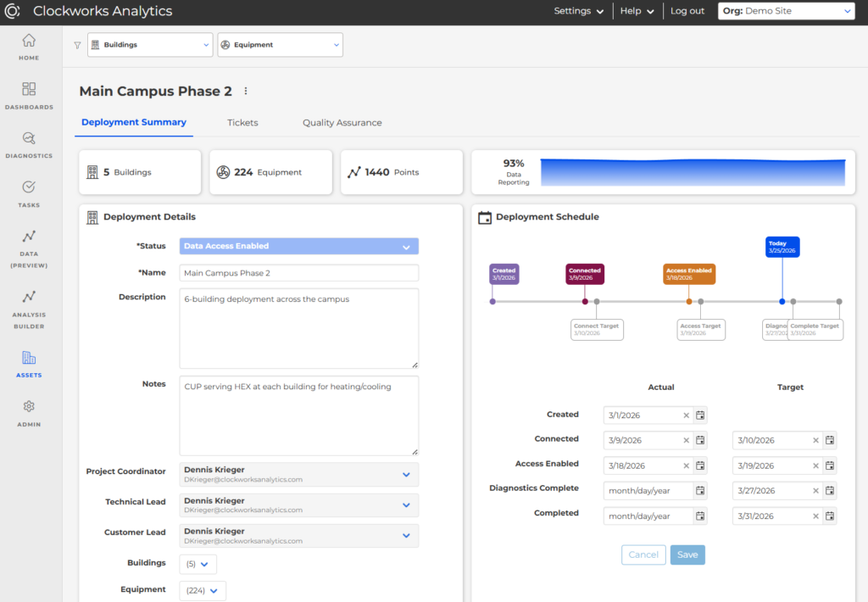The height and width of the screenshot is (602, 868).
Task: Clear the Connected actual date with the x
Action: click(686, 440)
